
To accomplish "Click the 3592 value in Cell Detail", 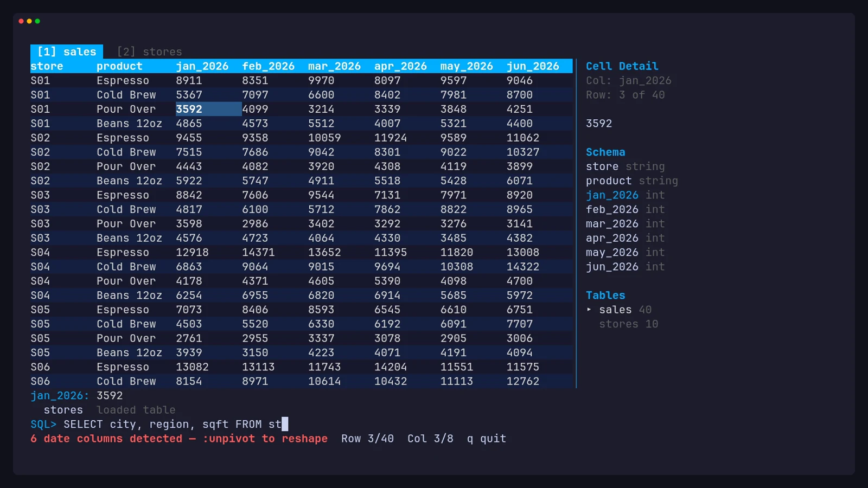I will [599, 124].
